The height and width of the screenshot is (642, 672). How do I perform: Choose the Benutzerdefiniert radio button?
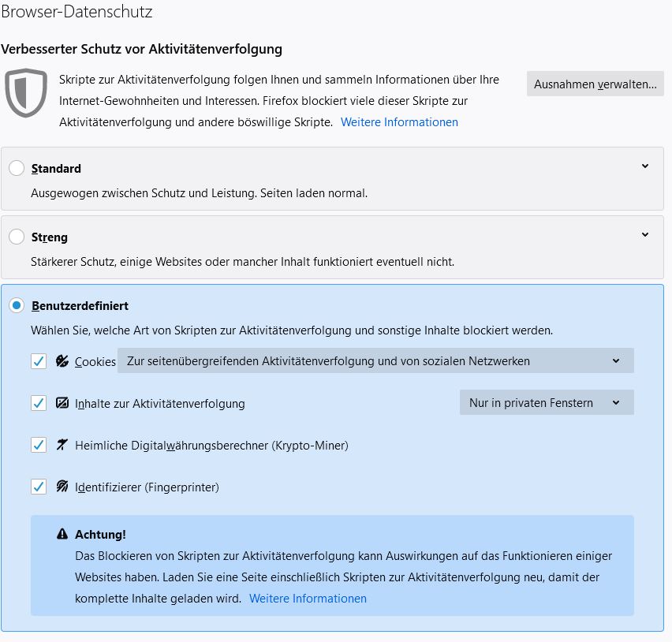[17, 305]
